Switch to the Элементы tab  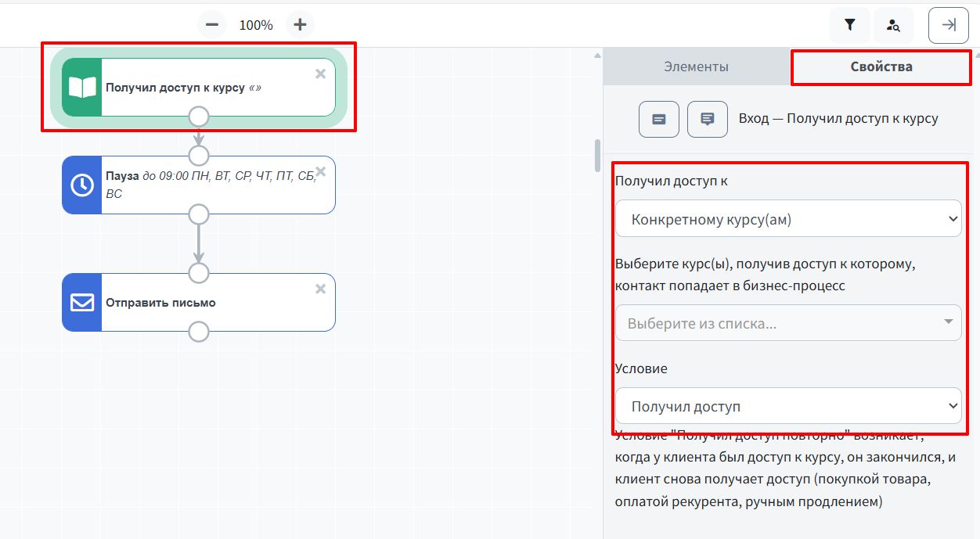(696, 66)
